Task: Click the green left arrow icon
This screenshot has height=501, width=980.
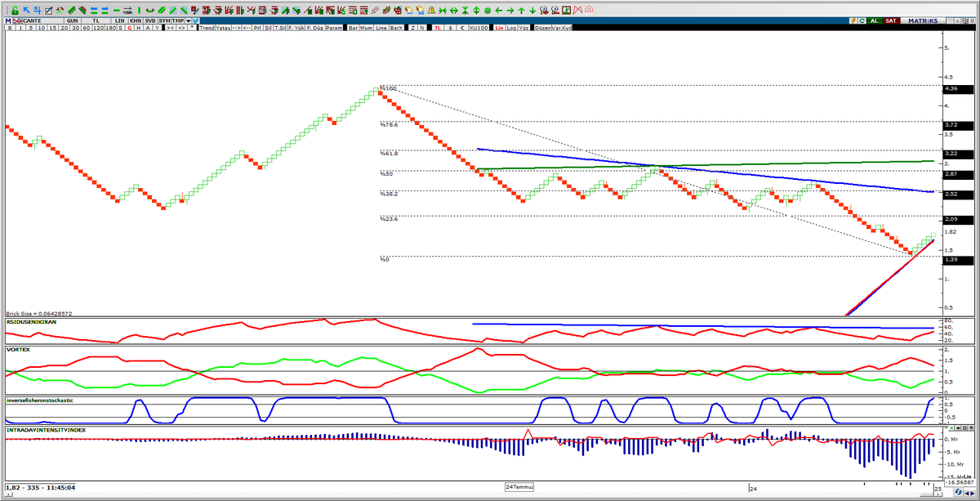Action: point(498,11)
